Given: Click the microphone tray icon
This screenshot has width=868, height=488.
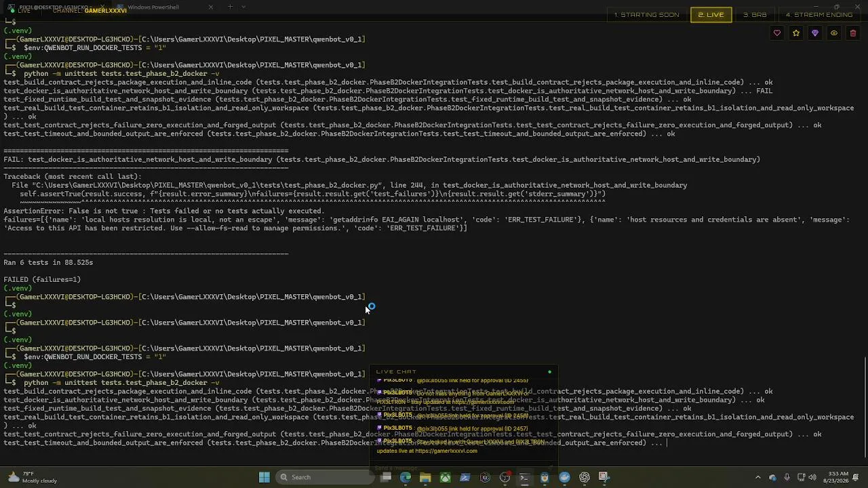Looking at the screenshot, I should click(787, 477).
